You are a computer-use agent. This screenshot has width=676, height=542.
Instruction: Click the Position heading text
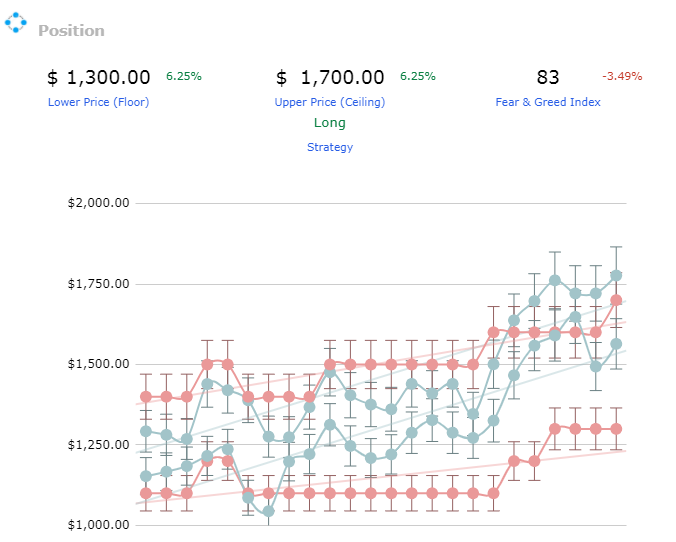tap(72, 31)
